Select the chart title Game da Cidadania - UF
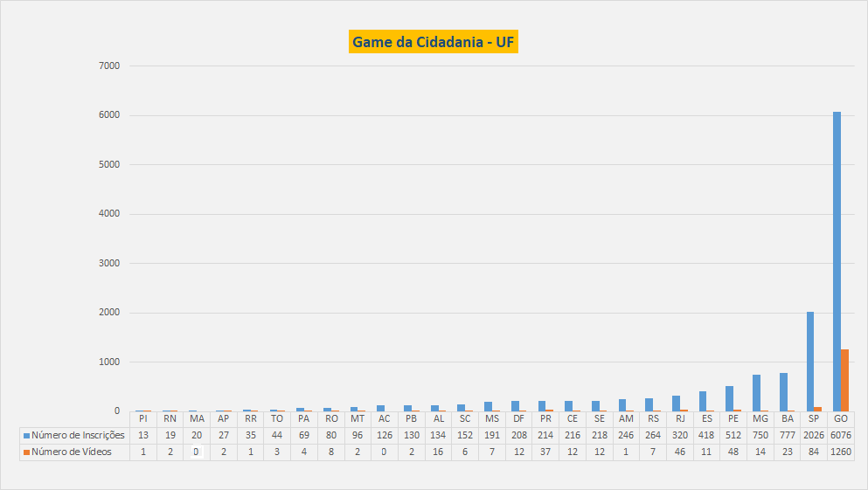 tap(434, 42)
